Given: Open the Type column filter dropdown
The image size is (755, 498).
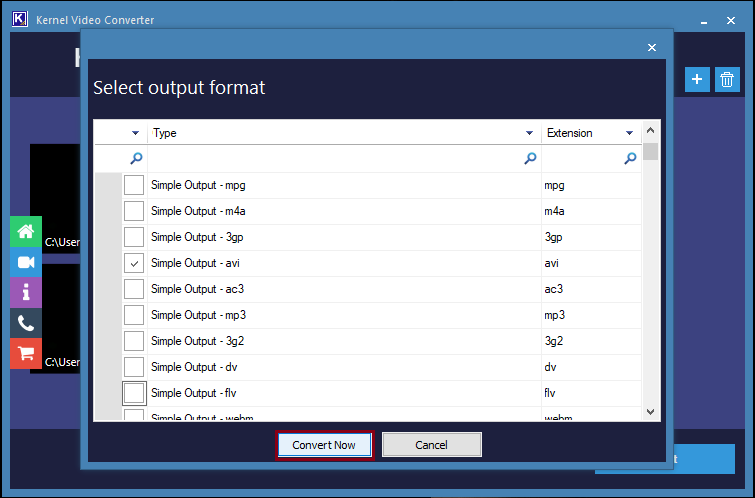Looking at the screenshot, I should 530,133.
